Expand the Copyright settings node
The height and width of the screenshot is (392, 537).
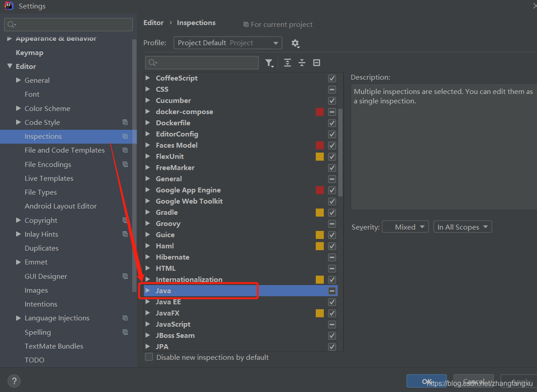[x=18, y=220]
